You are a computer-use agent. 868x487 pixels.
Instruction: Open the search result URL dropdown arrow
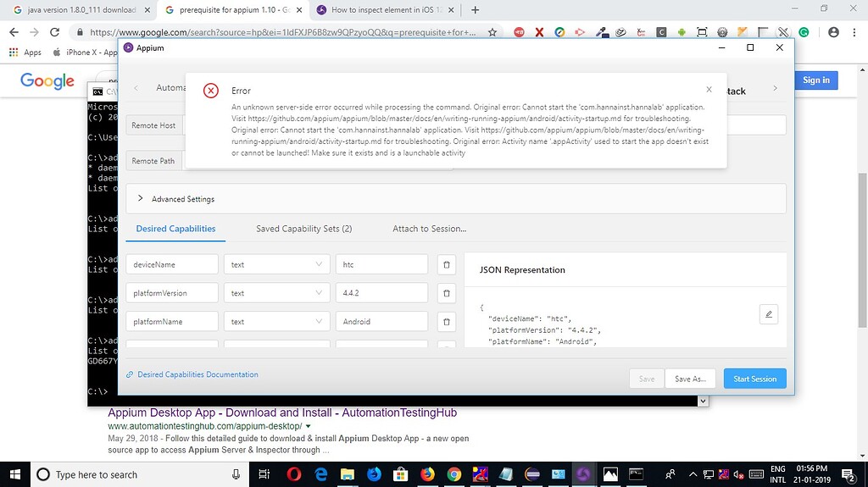tap(309, 426)
